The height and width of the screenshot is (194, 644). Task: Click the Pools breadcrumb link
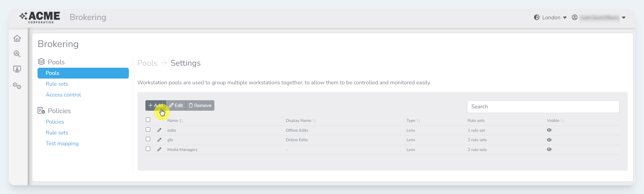click(x=147, y=63)
